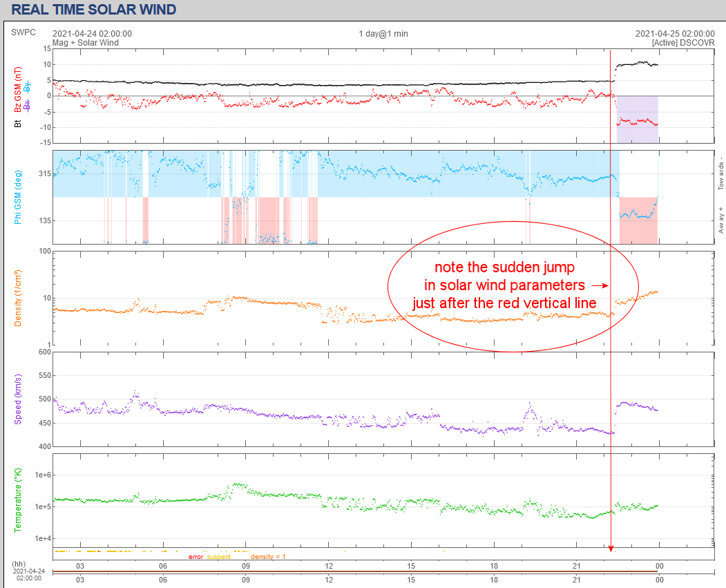Click the start timestamp 2021-04-24 02:00:00

click(x=92, y=34)
